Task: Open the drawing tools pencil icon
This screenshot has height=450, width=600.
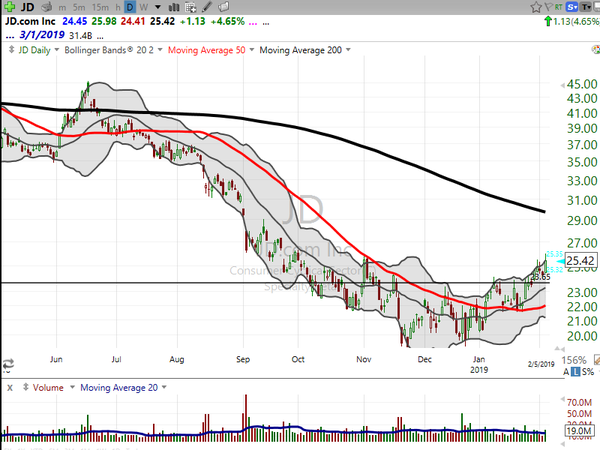Action: coord(207,7)
